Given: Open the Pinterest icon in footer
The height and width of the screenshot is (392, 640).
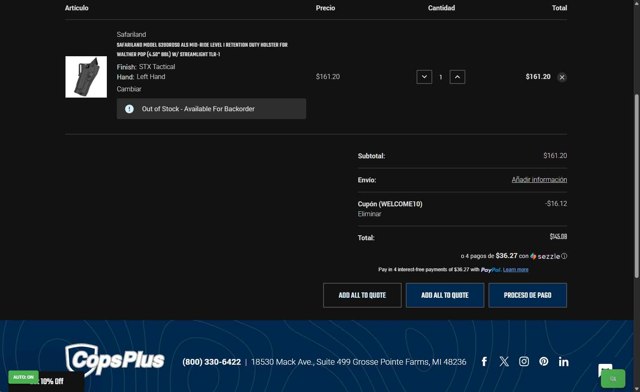Looking at the screenshot, I should pos(544,361).
